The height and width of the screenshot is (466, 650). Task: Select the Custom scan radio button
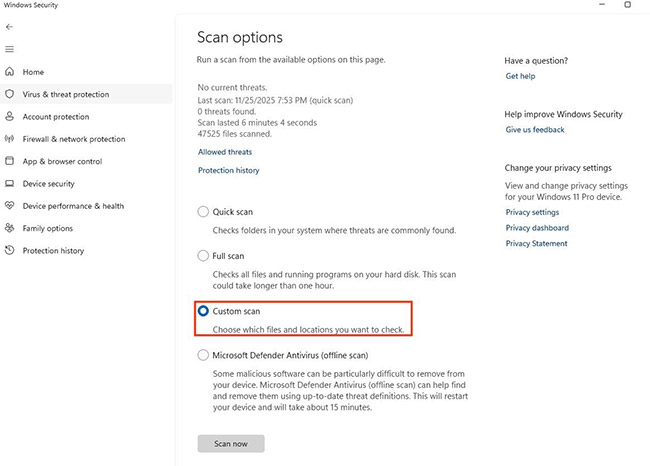coord(203,311)
